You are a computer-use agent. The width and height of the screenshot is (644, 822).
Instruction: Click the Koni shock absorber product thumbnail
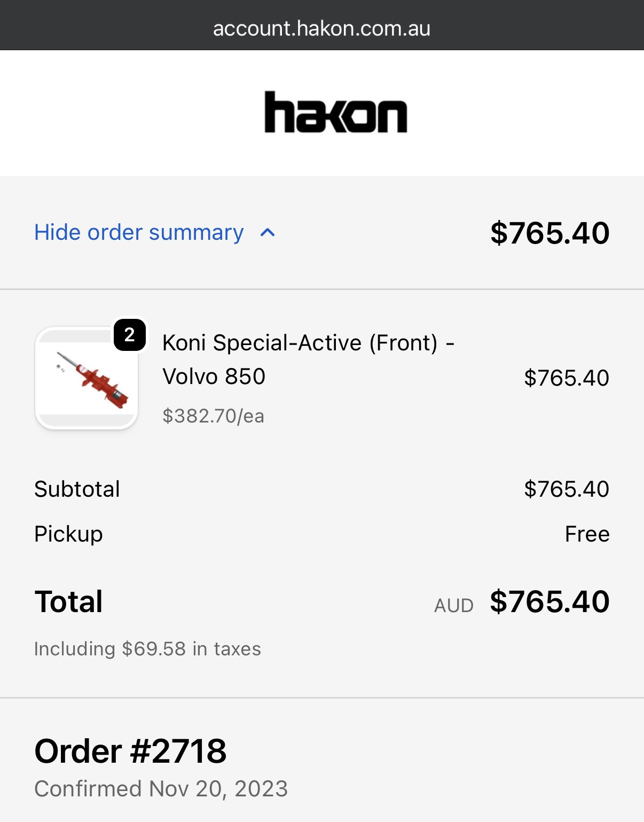(87, 378)
